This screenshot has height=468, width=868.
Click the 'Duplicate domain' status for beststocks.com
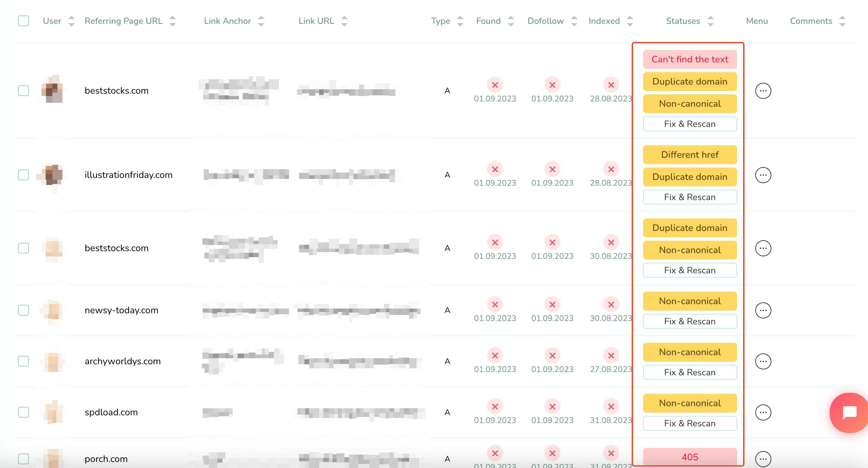click(689, 81)
